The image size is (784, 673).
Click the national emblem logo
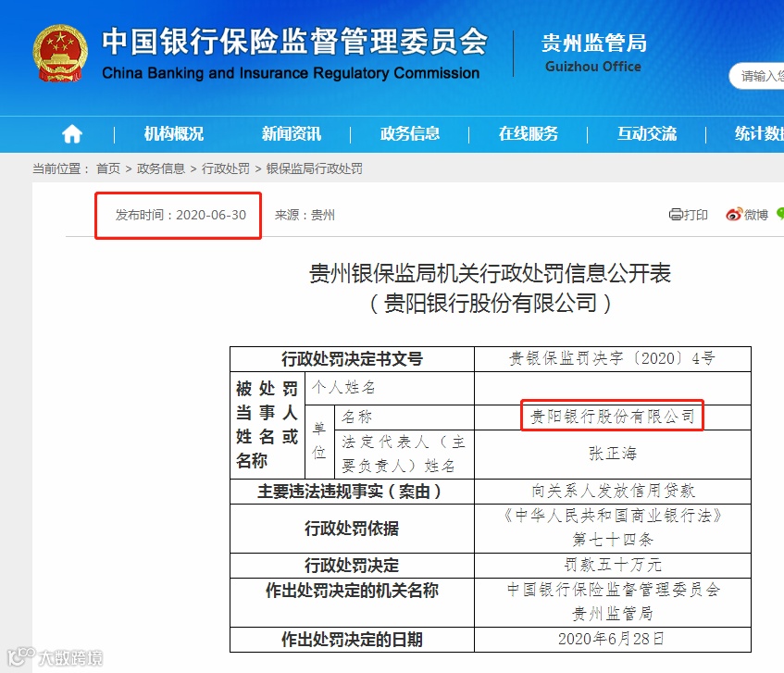(x=60, y=54)
